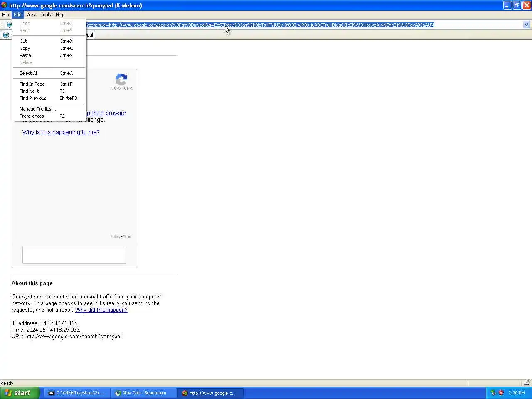Follow the 'Why did this happen?' link

tap(101, 310)
